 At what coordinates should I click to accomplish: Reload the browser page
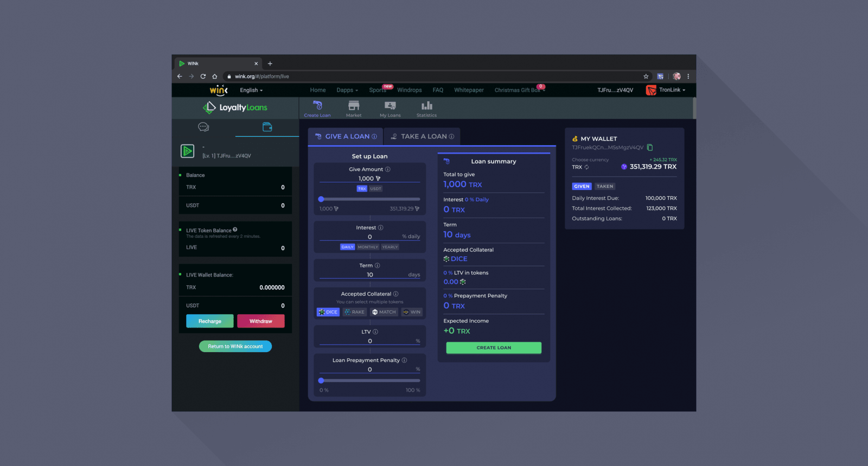point(203,76)
